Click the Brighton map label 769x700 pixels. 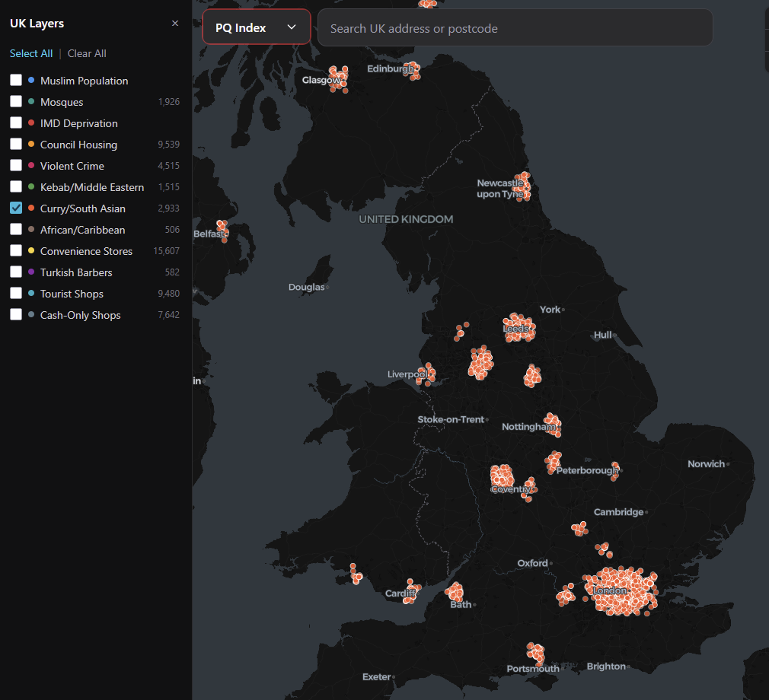pos(606,667)
